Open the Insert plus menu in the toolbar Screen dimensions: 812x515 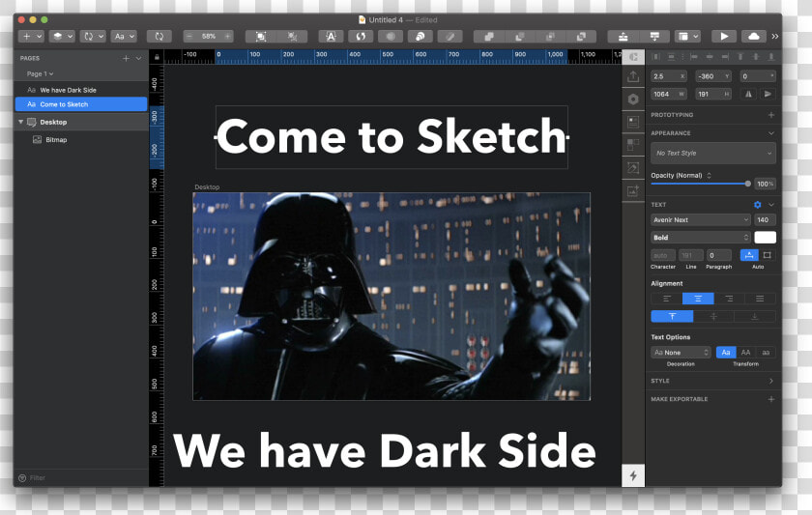[31, 36]
